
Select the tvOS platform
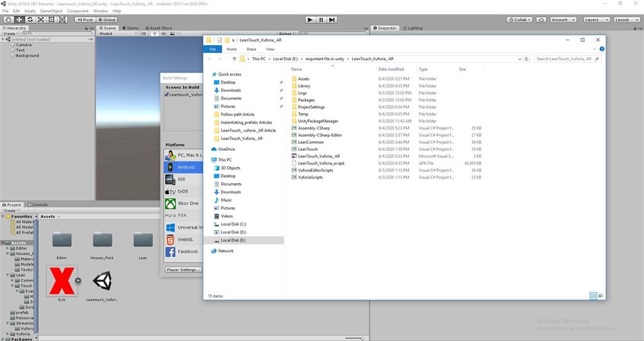[x=184, y=191]
